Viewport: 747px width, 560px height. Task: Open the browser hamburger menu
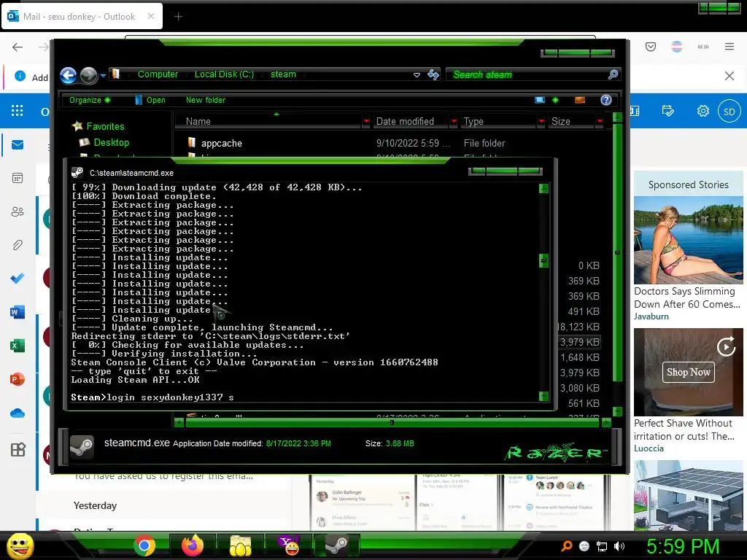(729, 47)
